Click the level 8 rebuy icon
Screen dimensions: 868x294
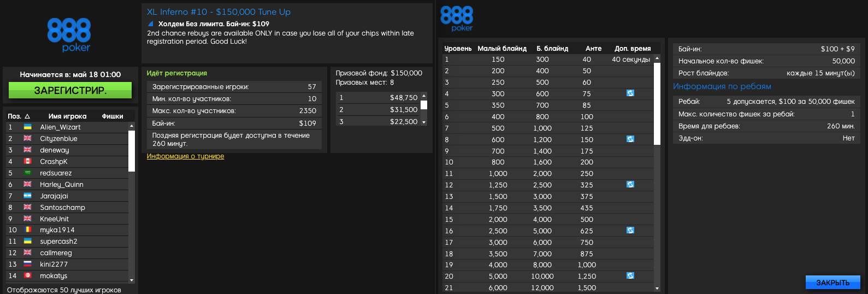[630, 139]
